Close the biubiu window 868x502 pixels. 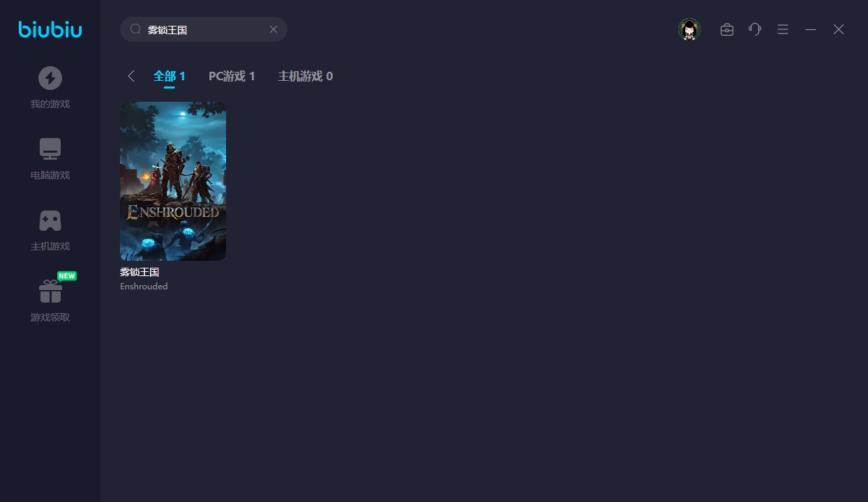click(x=839, y=29)
